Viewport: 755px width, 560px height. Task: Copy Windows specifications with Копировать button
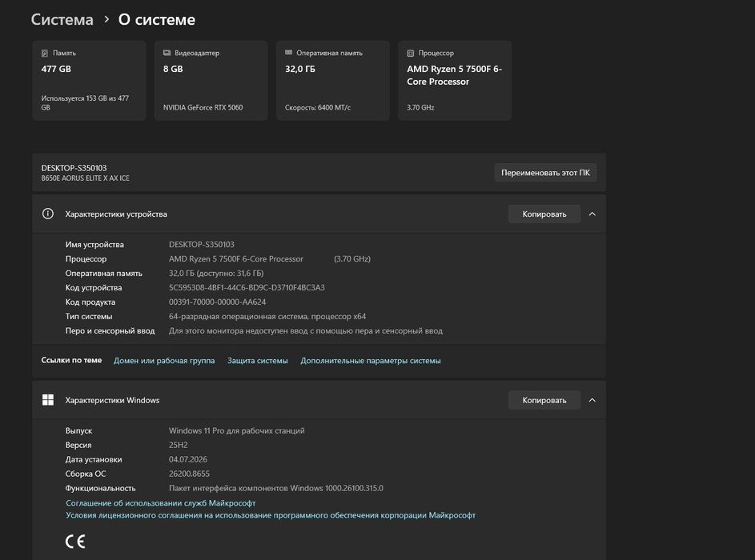(x=544, y=400)
